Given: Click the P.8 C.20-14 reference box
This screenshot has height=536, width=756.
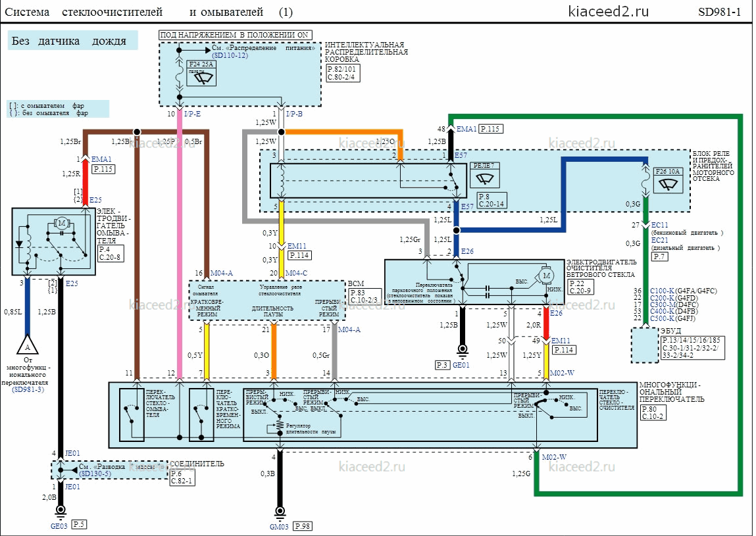Looking at the screenshot, I should tap(491, 200).
